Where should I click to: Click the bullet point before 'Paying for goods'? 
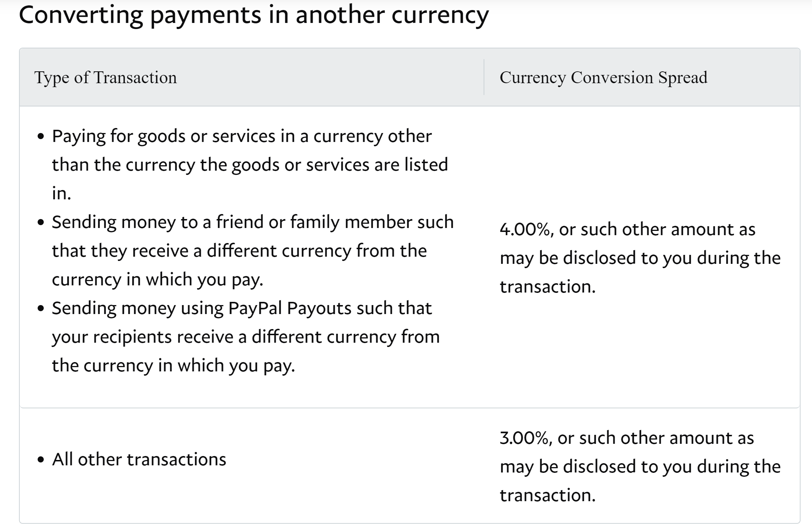point(41,137)
